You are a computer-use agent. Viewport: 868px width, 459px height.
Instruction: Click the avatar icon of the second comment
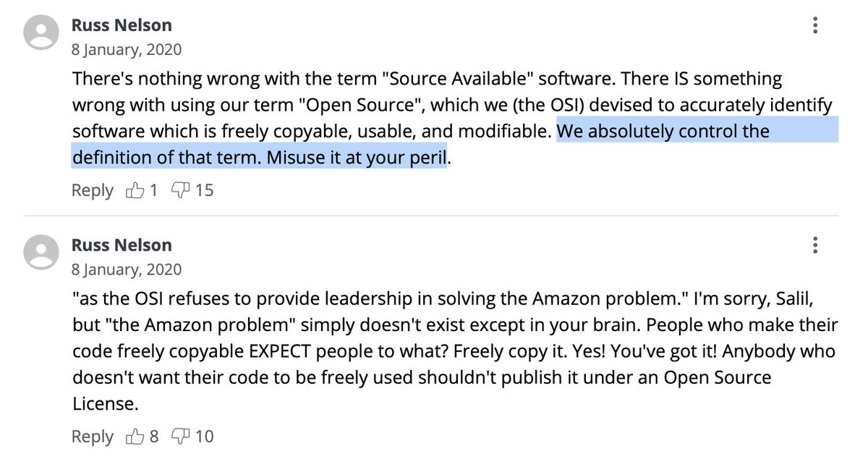(42, 252)
